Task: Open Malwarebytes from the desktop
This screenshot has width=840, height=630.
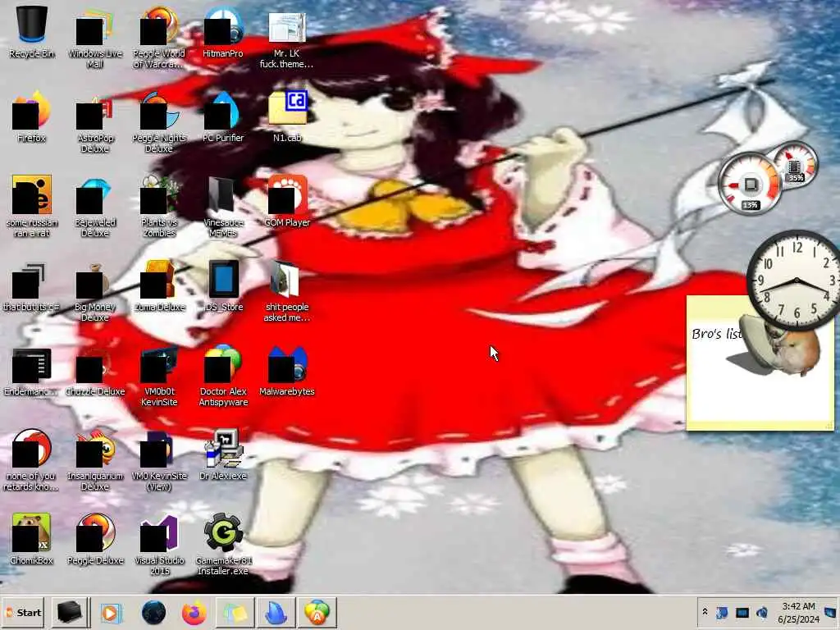Action: [x=287, y=372]
